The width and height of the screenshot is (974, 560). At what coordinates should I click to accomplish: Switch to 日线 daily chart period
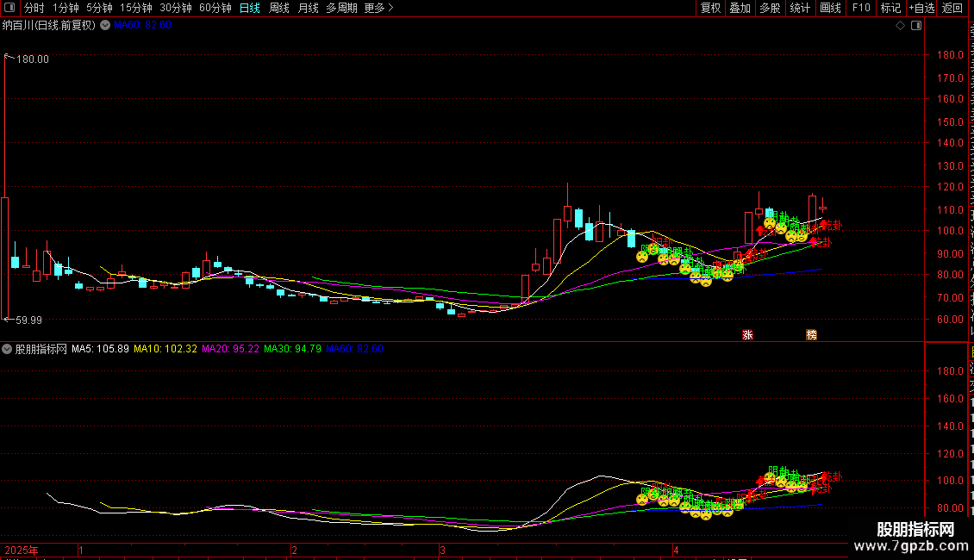[250, 8]
